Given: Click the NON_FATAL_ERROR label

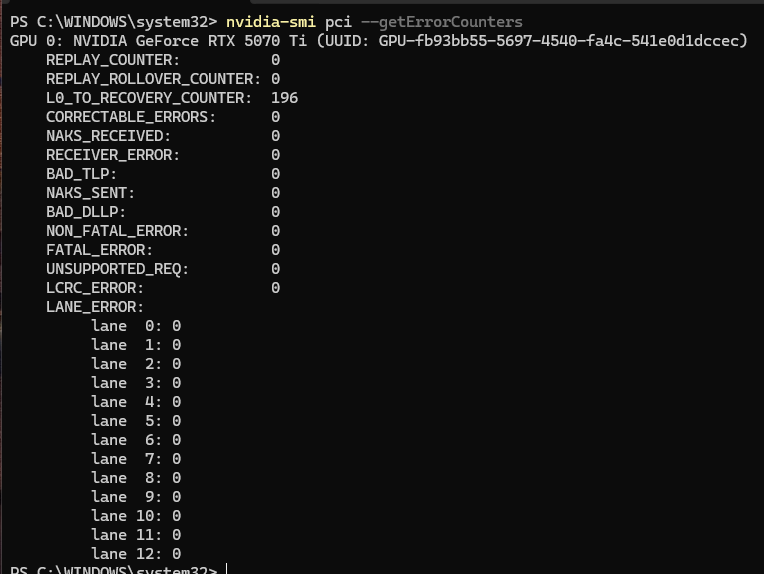Looking at the screenshot, I should pos(117,231).
